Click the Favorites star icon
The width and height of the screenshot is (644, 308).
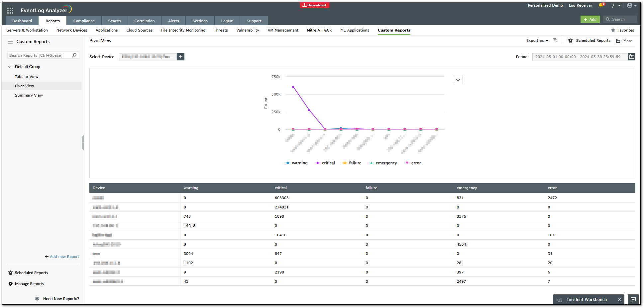pos(613,30)
